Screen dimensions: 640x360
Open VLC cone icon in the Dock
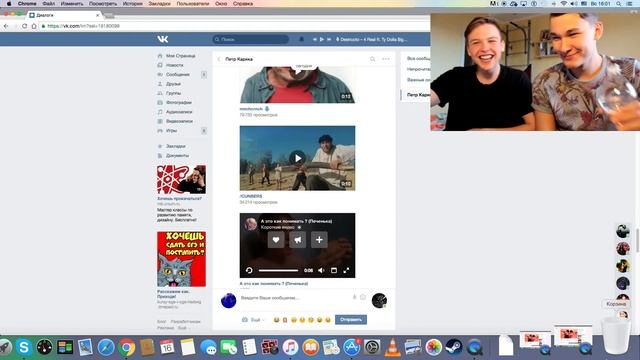click(x=393, y=347)
